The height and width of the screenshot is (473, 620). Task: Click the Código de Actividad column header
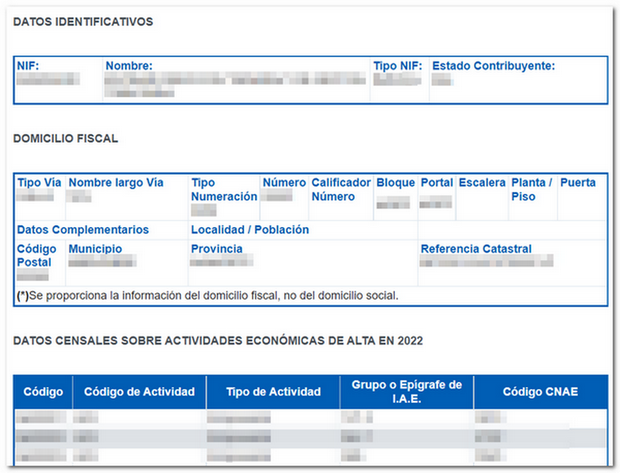click(139, 391)
